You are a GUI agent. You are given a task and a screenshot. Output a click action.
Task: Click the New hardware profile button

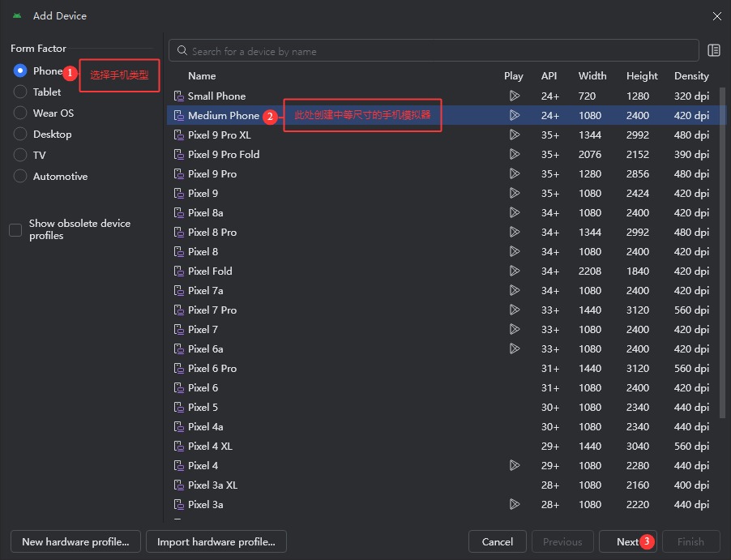75,542
